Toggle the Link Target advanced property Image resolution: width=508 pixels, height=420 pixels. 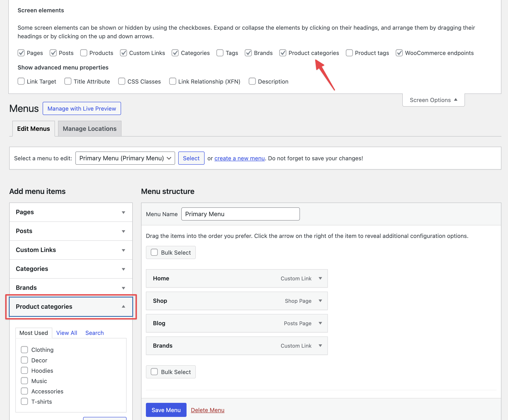(21, 81)
